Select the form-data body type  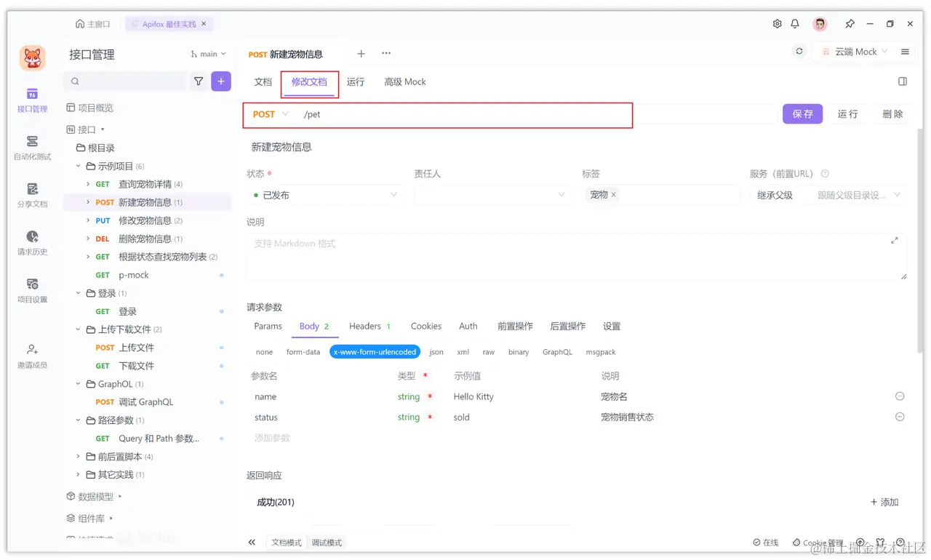click(x=303, y=352)
